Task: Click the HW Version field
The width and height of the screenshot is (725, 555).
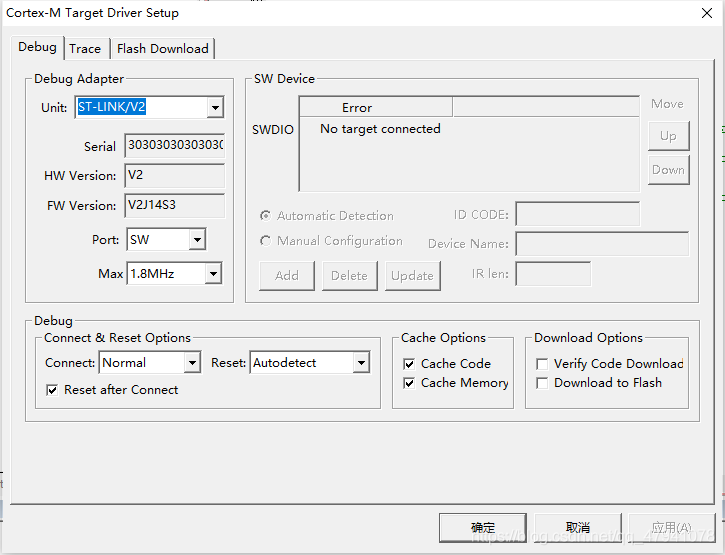Action: pos(175,175)
